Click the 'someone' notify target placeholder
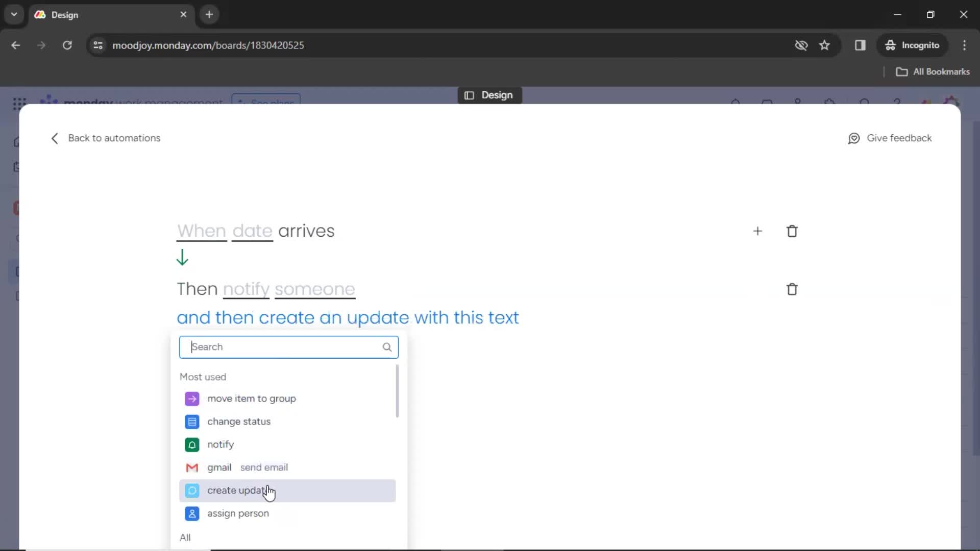Viewport: 980px width, 551px height. [314, 289]
